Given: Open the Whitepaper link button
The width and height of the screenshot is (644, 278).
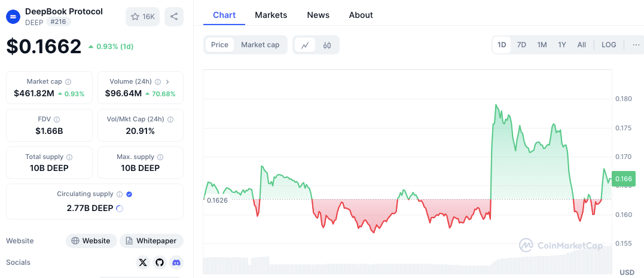Looking at the screenshot, I should (x=151, y=241).
